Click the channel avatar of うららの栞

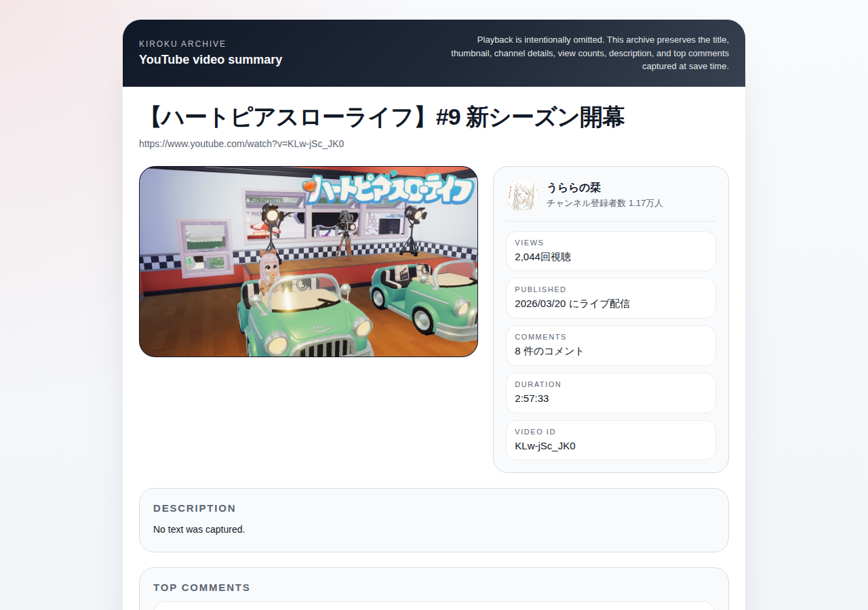tap(522, 195)
